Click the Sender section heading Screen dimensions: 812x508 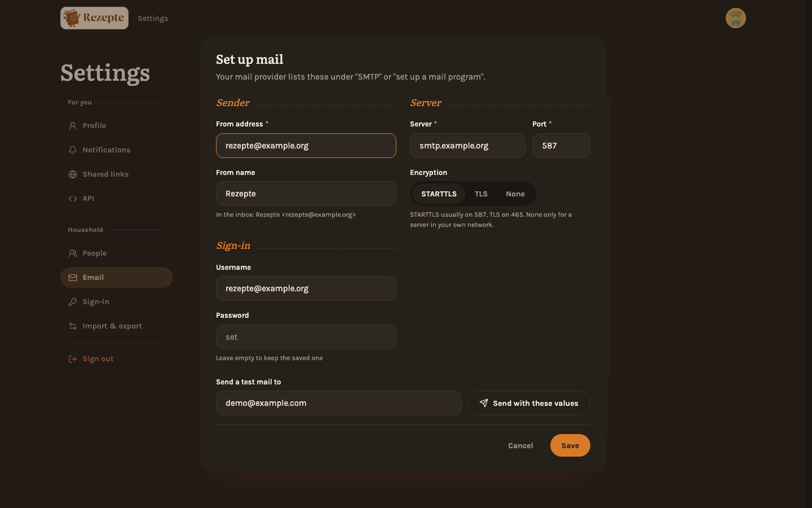233,103
